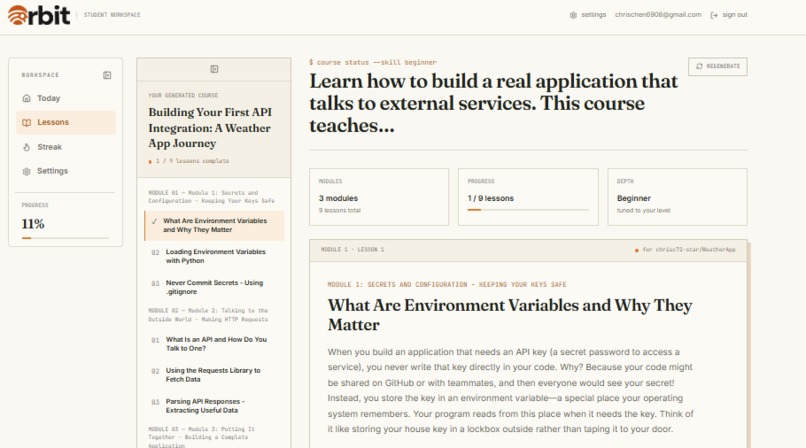
Task: Click the Beginner depth card
Action: click(x=677, y=197)
